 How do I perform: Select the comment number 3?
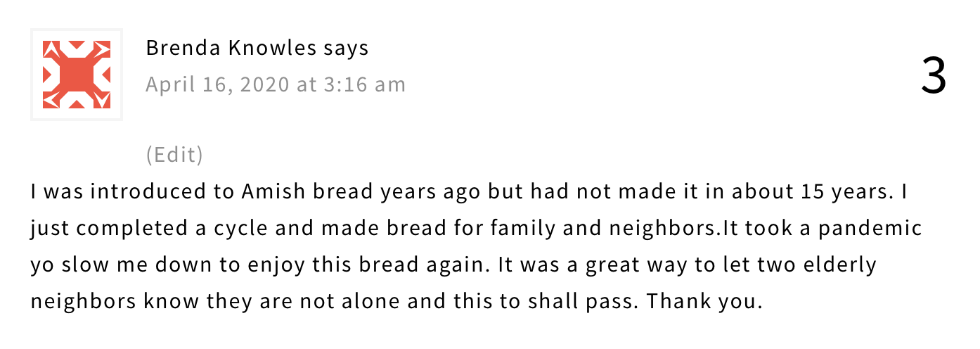(x=934, y=76)
